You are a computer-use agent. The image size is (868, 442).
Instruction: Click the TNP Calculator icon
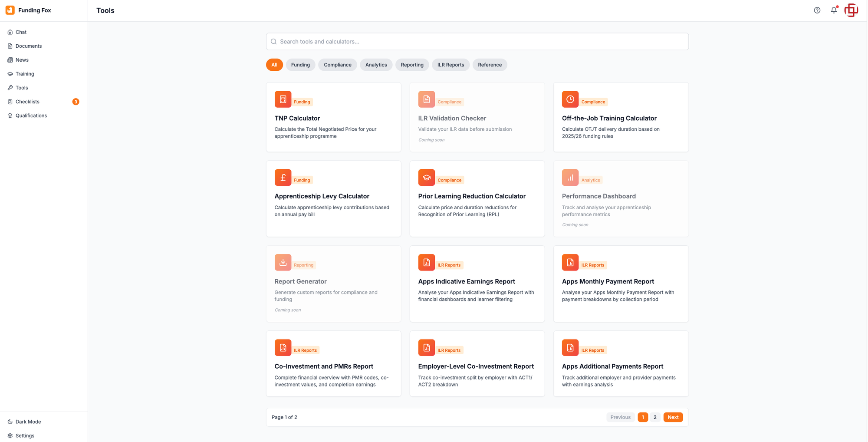pyautogui.click(x=283, y=99)
